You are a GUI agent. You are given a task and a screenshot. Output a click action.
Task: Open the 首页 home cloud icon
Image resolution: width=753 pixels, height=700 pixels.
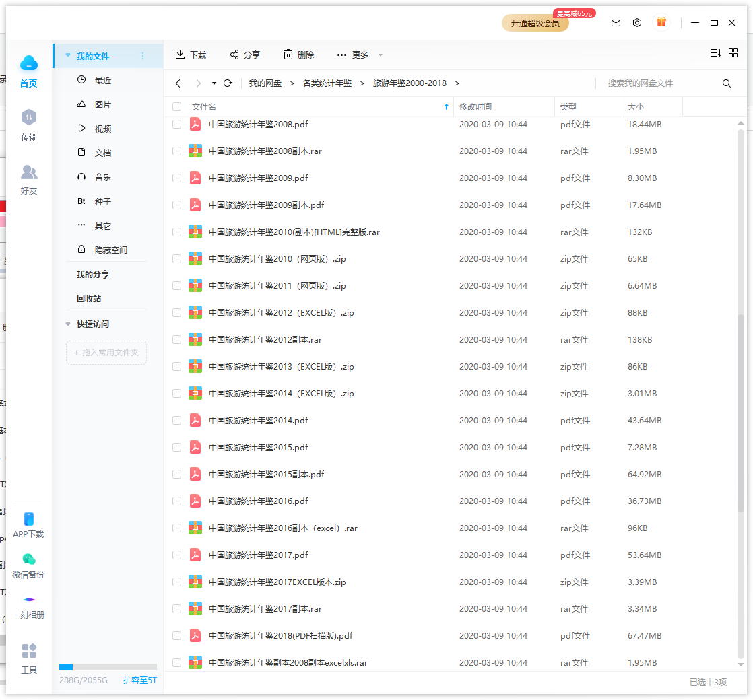(x=29, y=63)
